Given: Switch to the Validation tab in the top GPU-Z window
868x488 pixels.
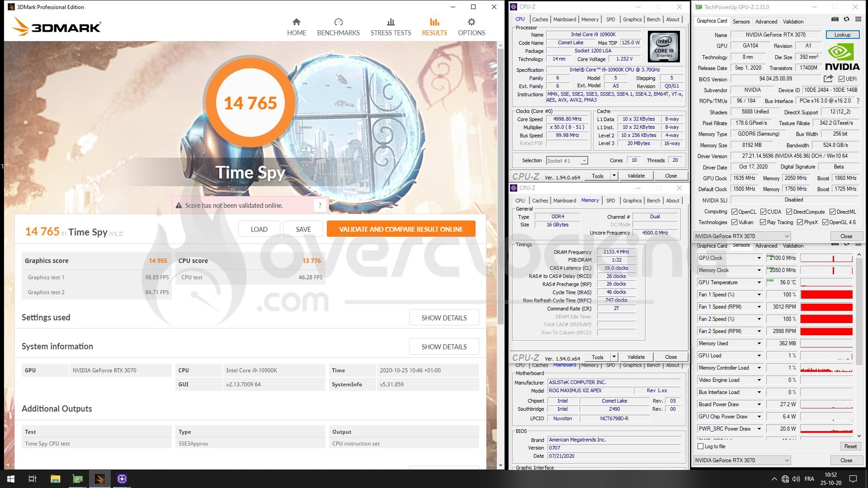Looking at the screenshot, I should click(x=793, y=22).
